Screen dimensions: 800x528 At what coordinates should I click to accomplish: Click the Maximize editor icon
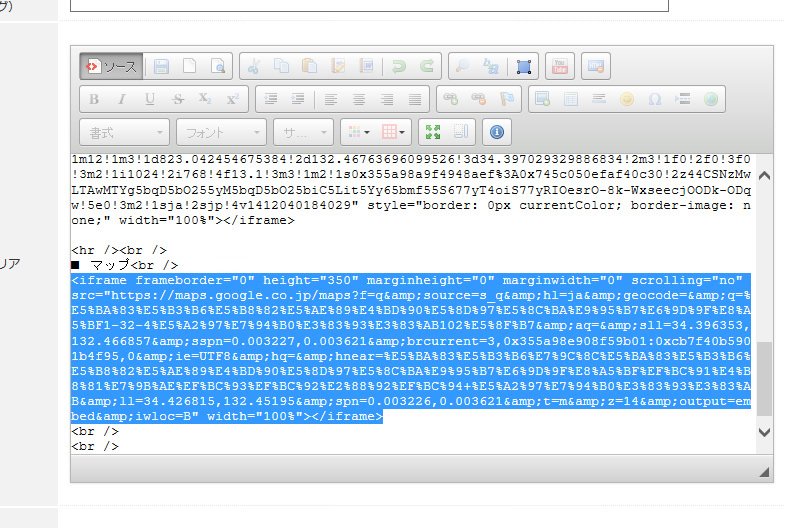(433, 132)
